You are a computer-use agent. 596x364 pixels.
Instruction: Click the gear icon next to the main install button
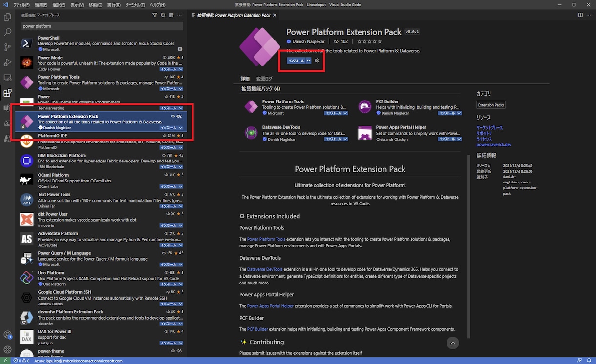(x=317, y=61)
